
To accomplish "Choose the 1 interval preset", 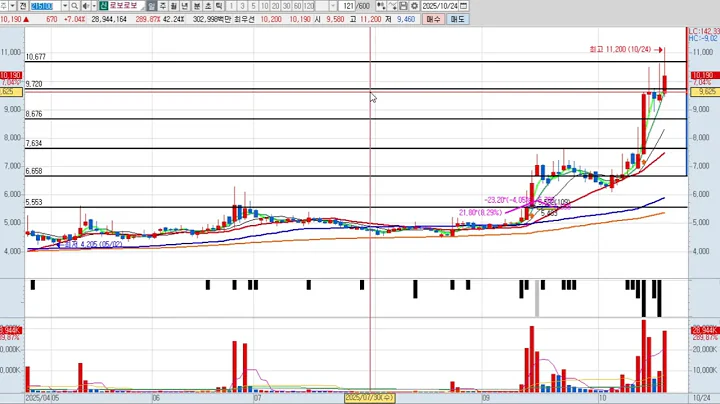I will point(231,6).
